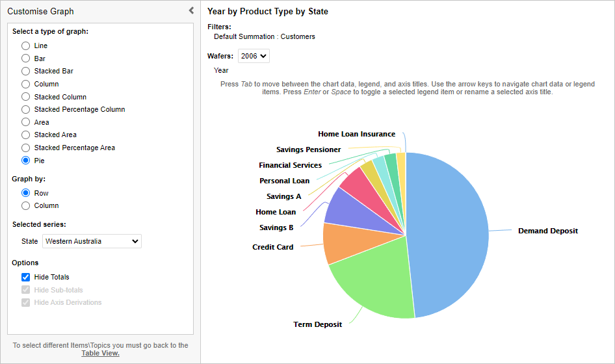Open the Wafers year dropdown

coord(254,56)
